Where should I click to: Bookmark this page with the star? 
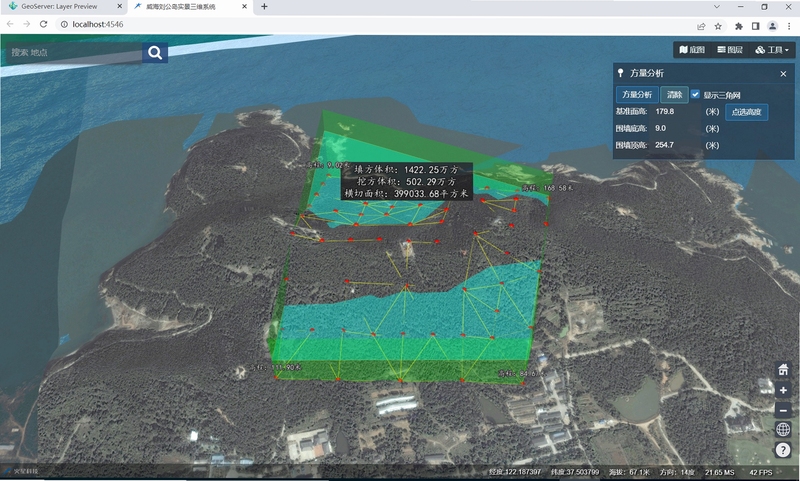[x=718, y=26]
